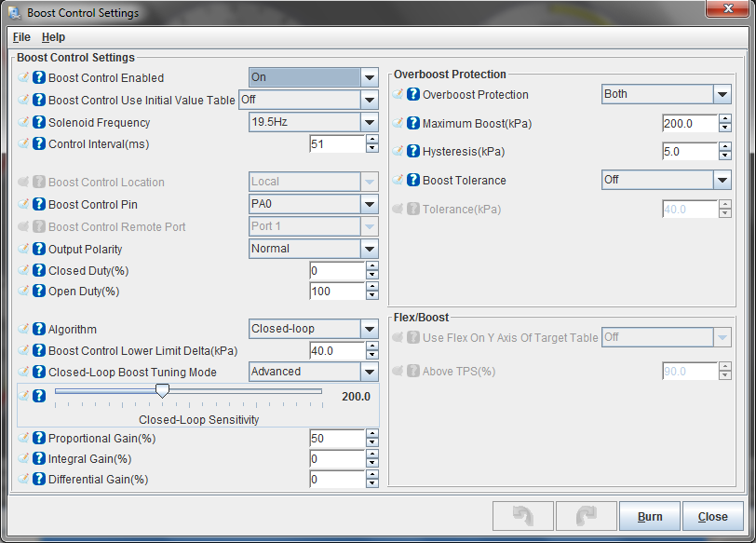
Task: Show help for Open Duty(%)
Action: pos(39,291)
